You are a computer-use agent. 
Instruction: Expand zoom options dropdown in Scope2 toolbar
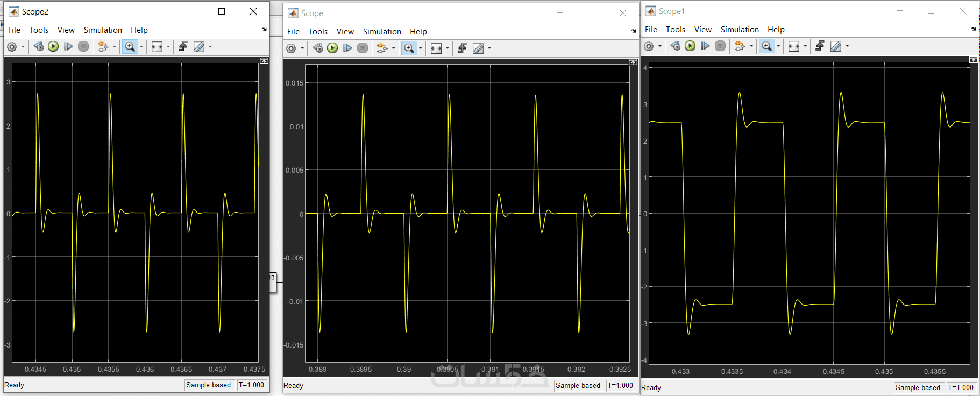coord(141,47)
